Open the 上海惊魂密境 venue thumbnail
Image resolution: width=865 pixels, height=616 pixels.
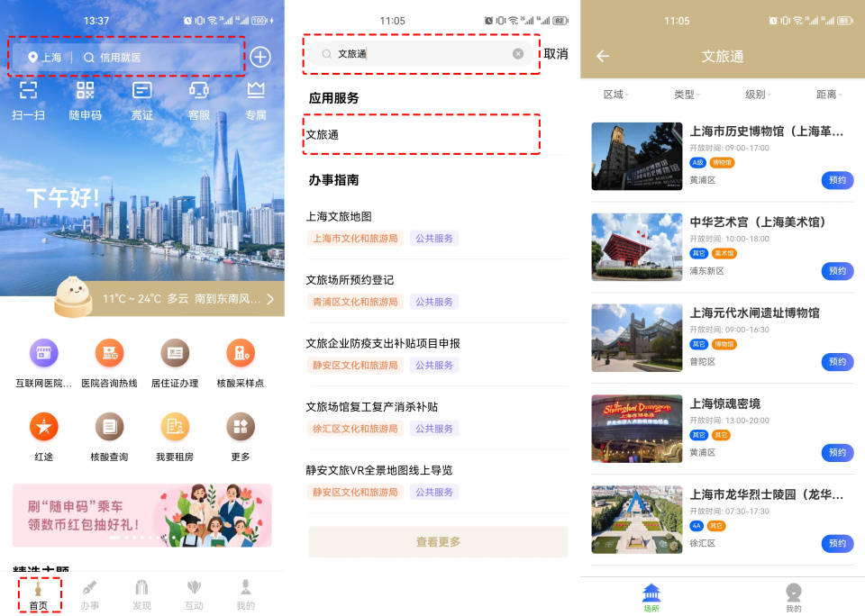(x=637, y=429)
